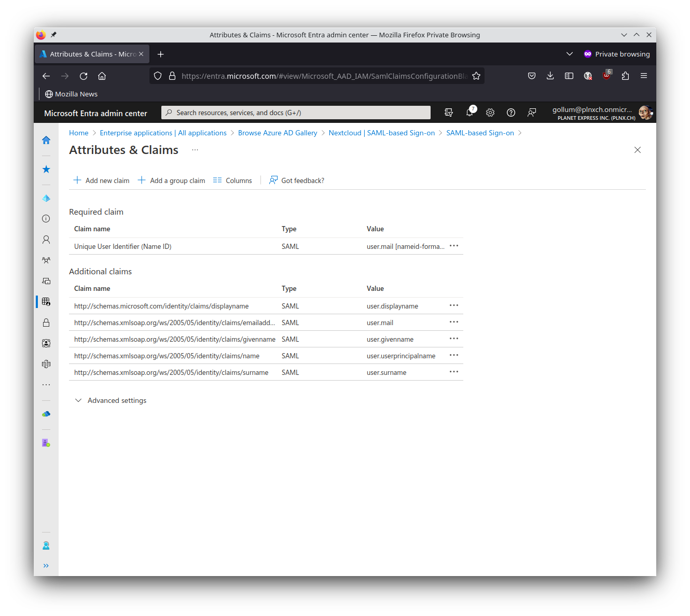Open the Favorites star in sidebar

(x=46, y=169)
